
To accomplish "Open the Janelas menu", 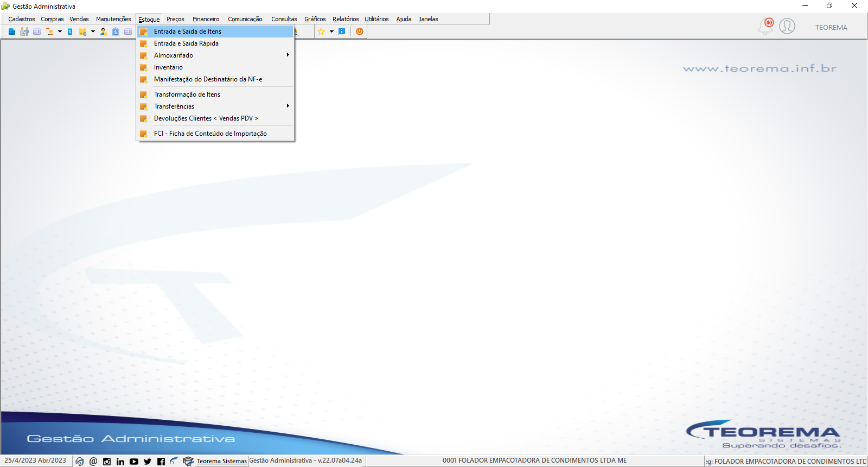I will pos(428,19).
